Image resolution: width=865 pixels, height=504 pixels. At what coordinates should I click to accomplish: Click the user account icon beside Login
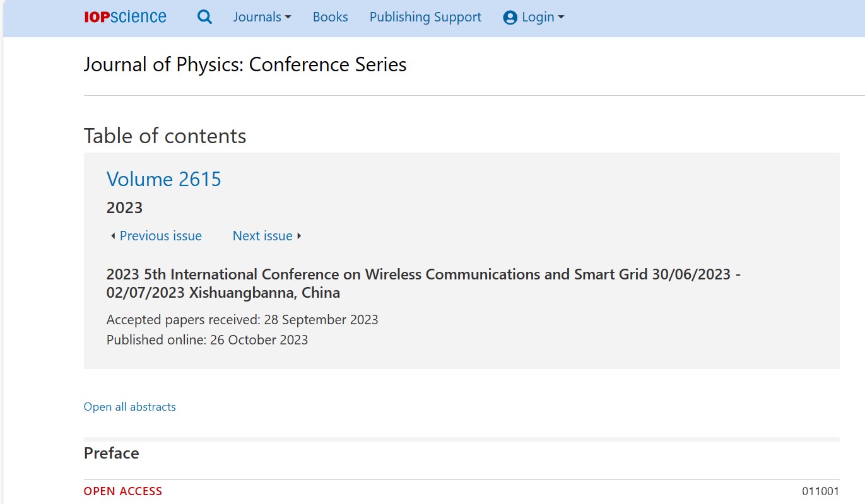click(510, 18)
